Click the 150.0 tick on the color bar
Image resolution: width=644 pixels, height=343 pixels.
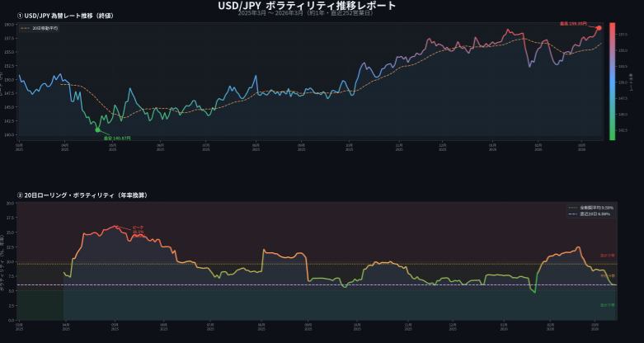pos(623,82)
